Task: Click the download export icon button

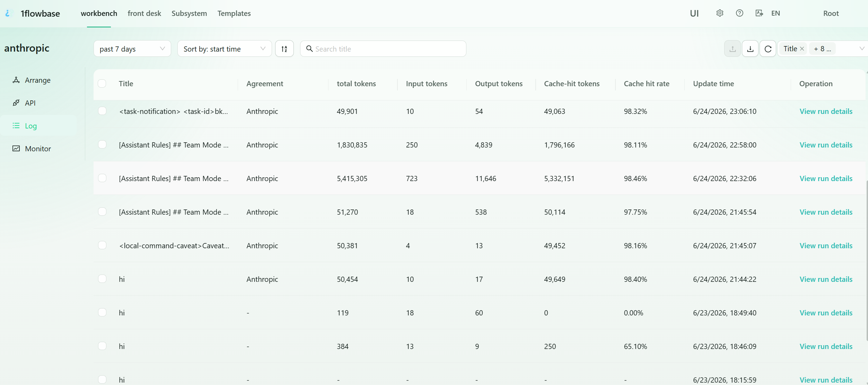Action: [750, 49]
